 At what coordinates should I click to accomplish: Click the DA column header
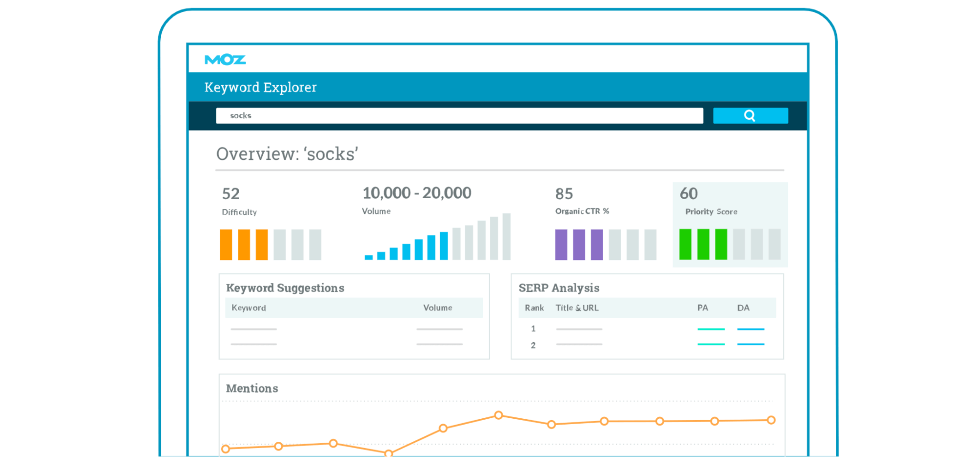pyautogui.click(x=743, y=308)
